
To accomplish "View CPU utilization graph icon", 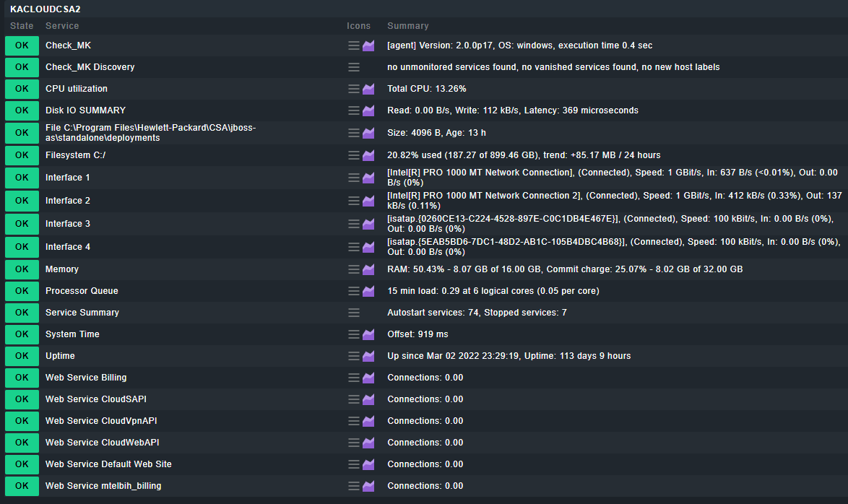I will pyautogui.click(x=368, y=90).
